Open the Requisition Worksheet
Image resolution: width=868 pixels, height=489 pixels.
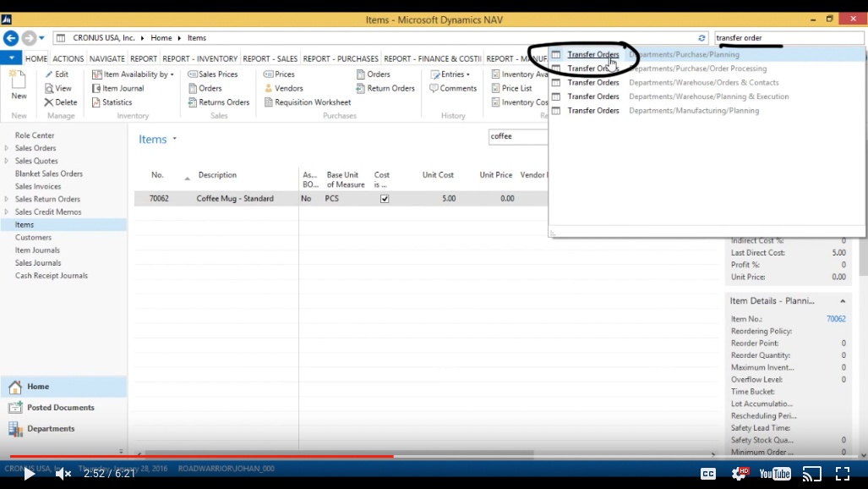pyautogui.click(x=308, y=102)
